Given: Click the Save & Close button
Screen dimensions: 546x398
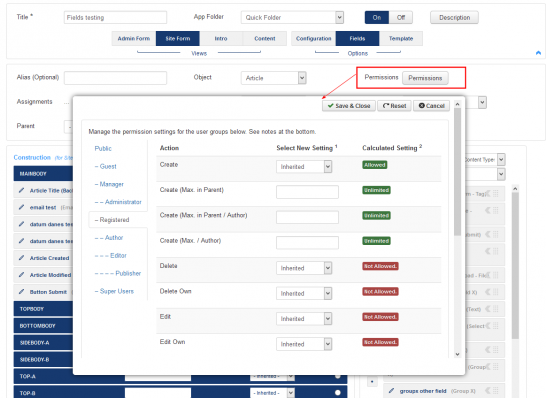Looking at the screenshot, I should coord(349,106).
